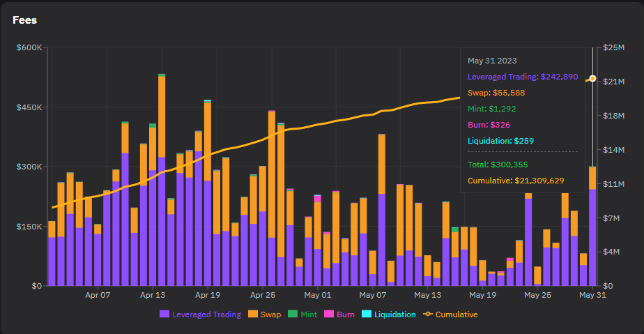Click the Cumulative line marker icon in legend

click(428, 314)
